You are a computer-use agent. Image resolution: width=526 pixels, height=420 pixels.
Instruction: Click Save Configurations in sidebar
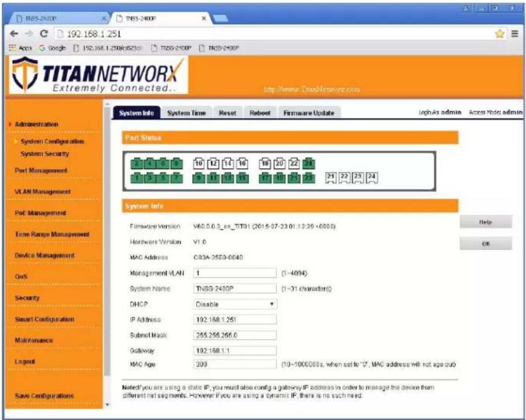(x=44, y=396)
